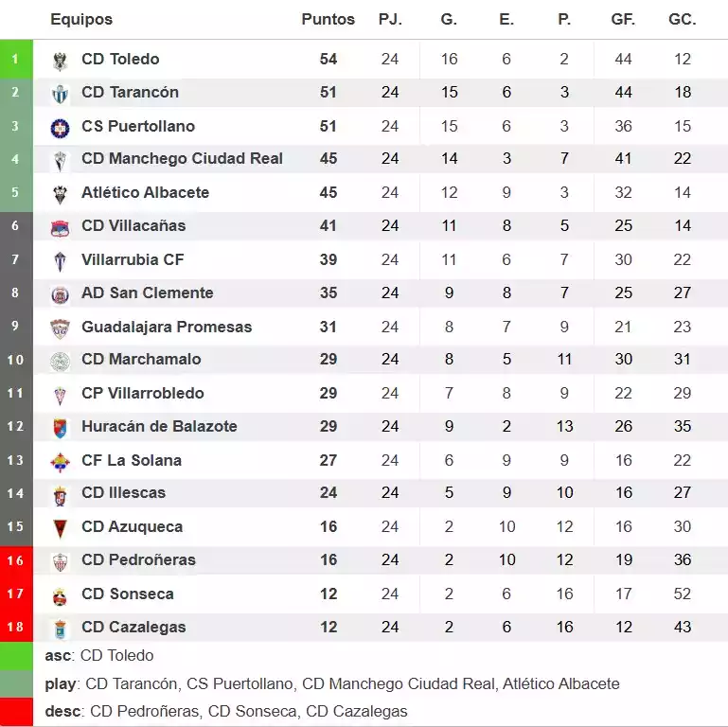Image resolution: width=728 pixels, height=727 pixels.
Task: Click the AD San Clemente badge
Action: [60, 293]
